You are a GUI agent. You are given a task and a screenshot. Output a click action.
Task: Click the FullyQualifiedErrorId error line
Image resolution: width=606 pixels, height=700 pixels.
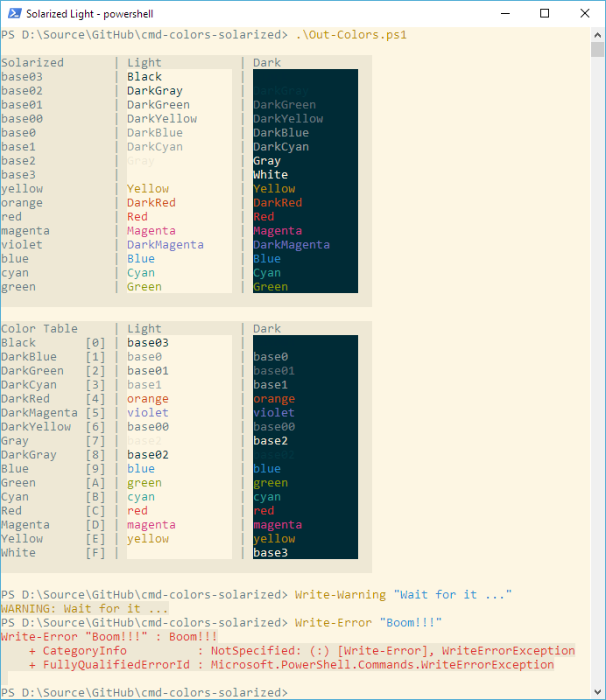pyautogui.click(x=292, y=665)
